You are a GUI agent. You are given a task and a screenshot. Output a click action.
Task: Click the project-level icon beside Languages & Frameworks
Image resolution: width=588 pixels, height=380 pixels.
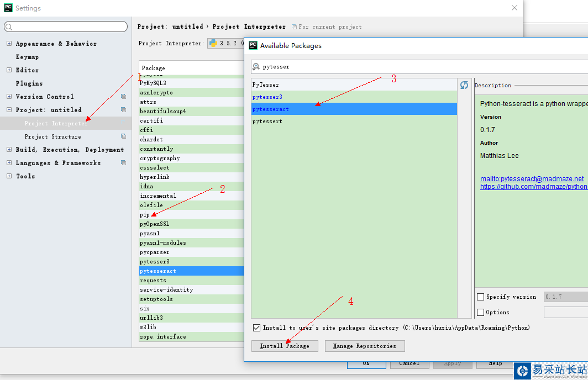pyautogui.click(x=123, y=162)
